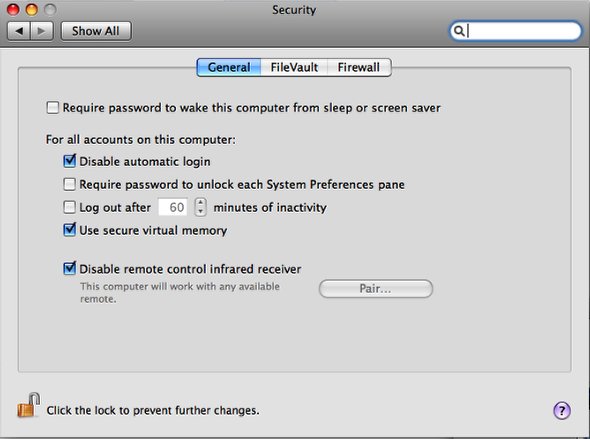Screen dimensions: 590x439
Task: Go back with the left arrow button
Action: (19, 31)
